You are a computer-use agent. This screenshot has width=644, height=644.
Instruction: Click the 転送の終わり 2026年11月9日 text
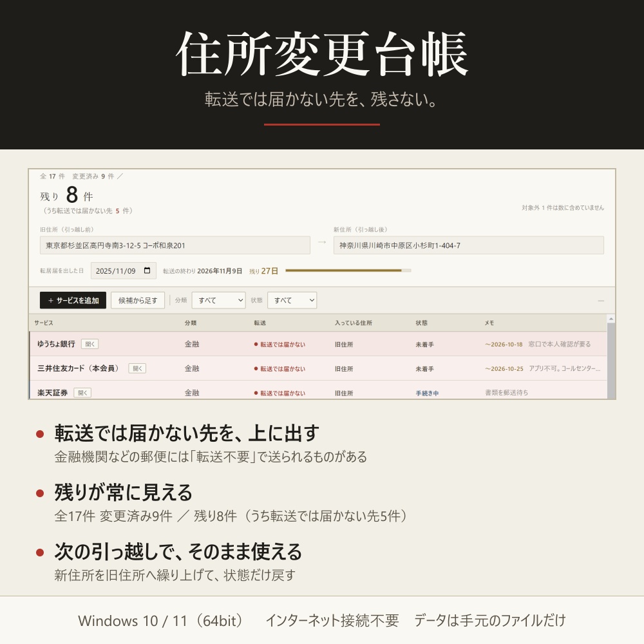click(x=202, y=271)
